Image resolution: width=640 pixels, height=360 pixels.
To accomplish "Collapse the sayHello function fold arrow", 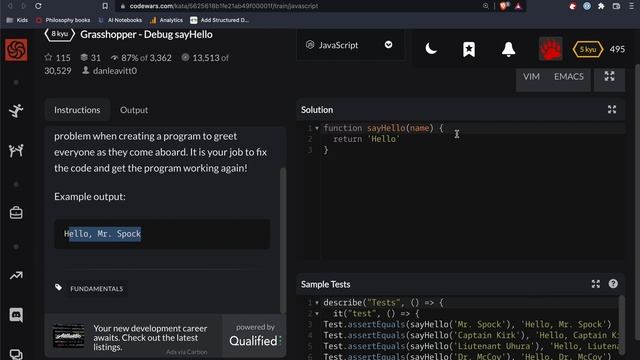I will pos(317,128).
